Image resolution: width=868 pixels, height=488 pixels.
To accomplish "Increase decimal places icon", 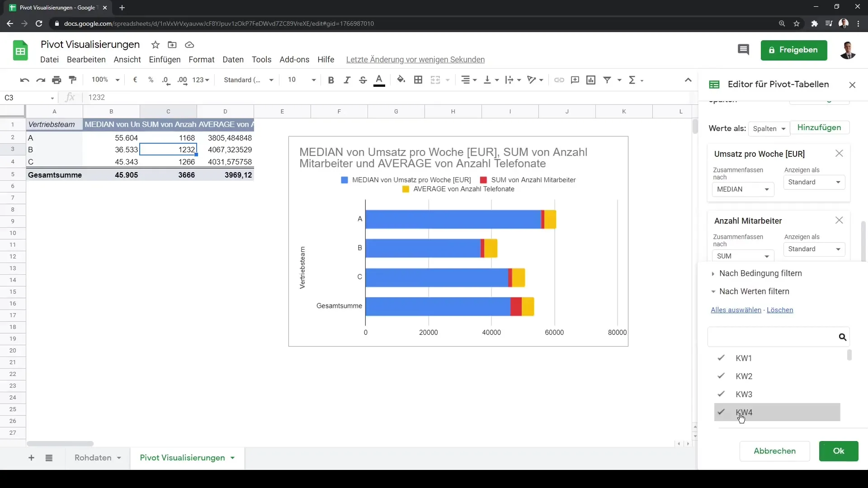I will tap(182, 80).
